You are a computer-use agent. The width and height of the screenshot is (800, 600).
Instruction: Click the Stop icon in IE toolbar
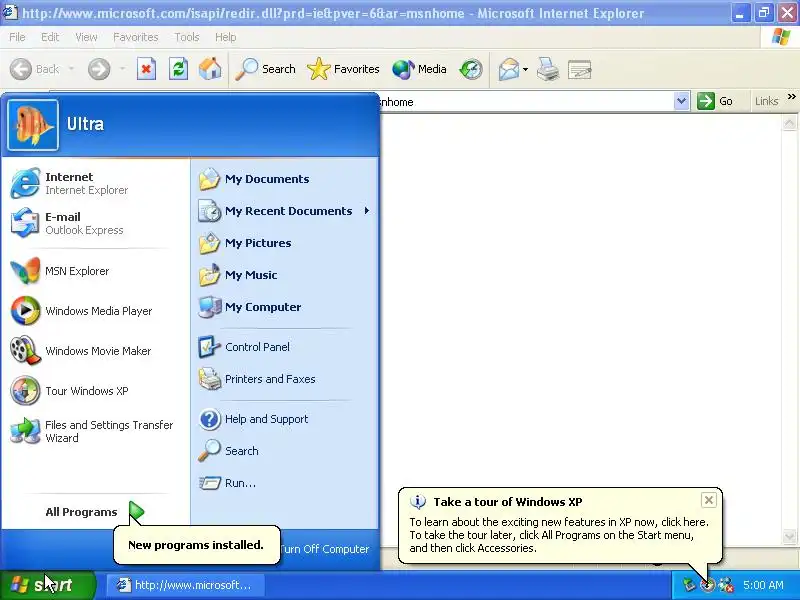click(x=146, y=69)
